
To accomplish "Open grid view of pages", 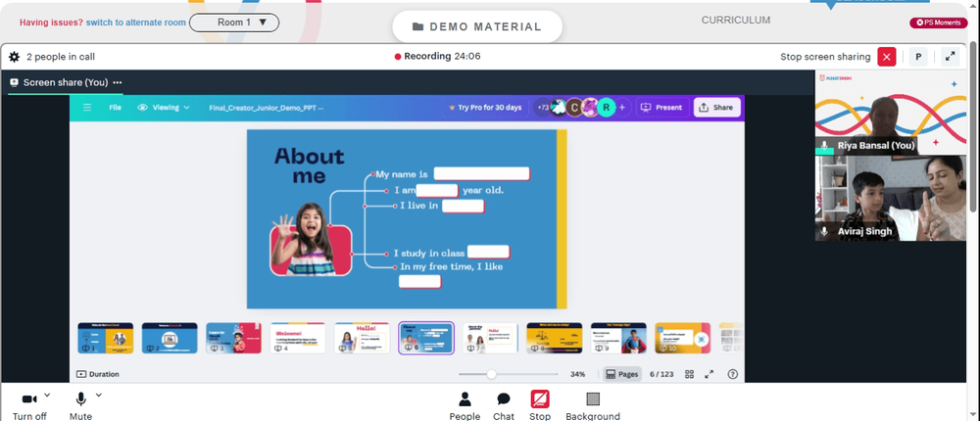I will (x=689, y=374).
